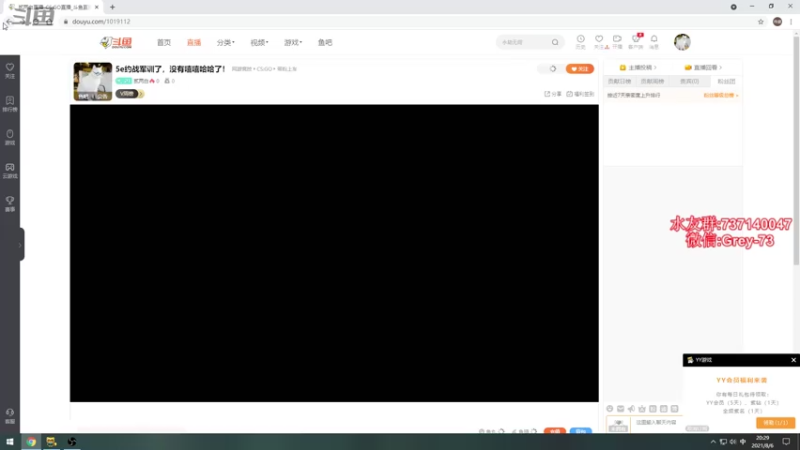The image size is (800, 450).
Task: Click the orange 关注 follow button
Action: coord(580,69)
